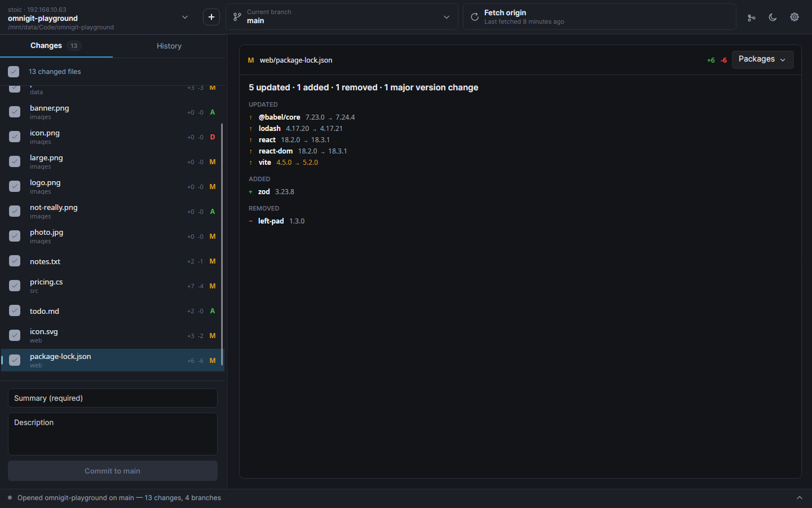Open the merge graph icon in top bar

click(x=751, y=17)
